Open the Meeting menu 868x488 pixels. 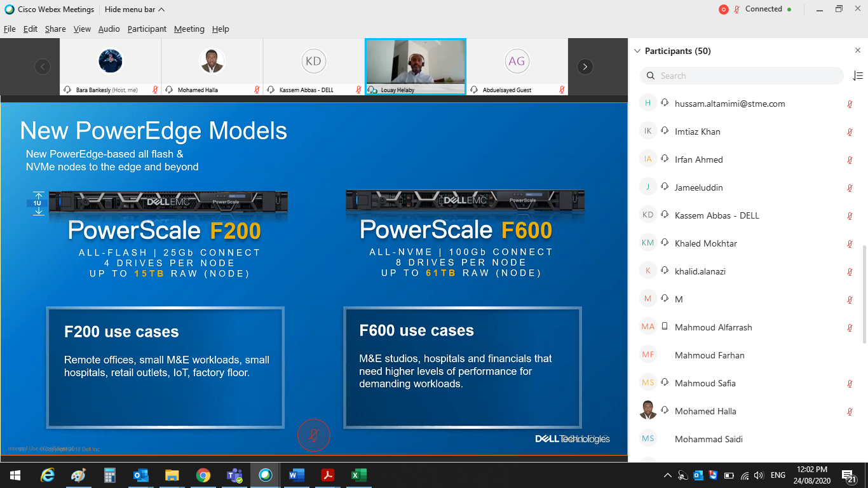(x=189, y=29)
